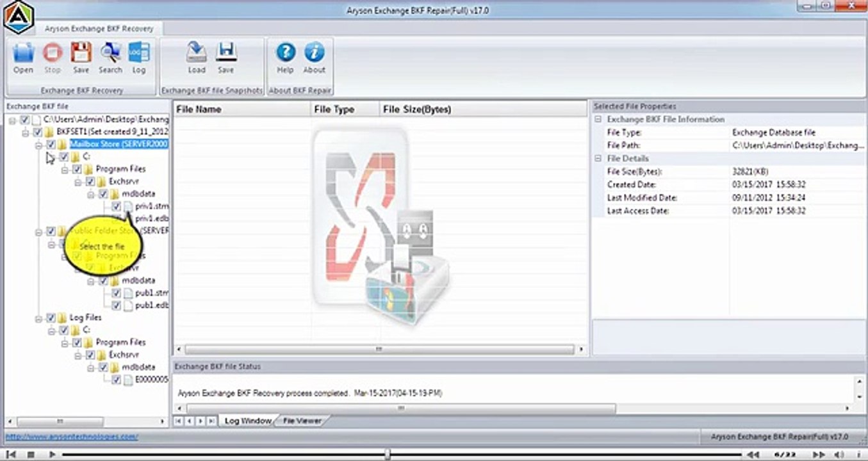This screenshot has height=461, width=868.
Task: Show the About dialog icon
Action: click(314, 54)
